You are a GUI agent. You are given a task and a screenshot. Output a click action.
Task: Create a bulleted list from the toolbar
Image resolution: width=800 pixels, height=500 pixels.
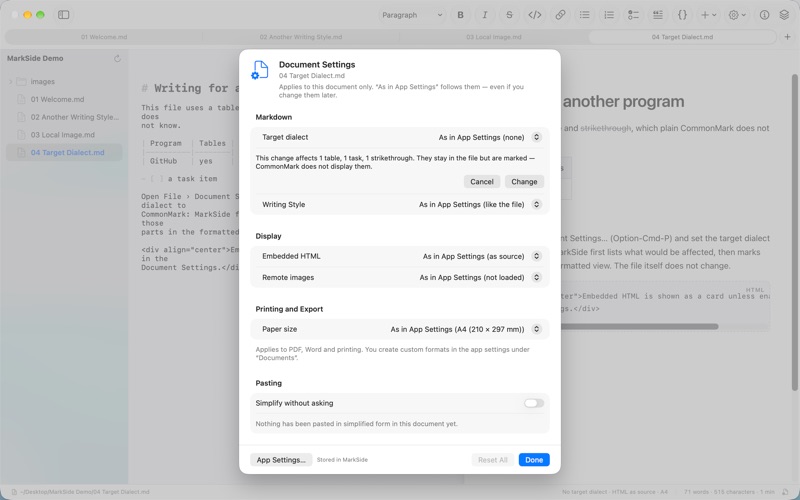[584, 15]
